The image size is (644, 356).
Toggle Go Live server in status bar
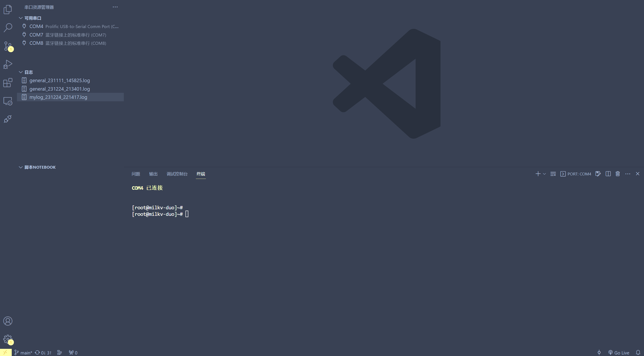click(x=619, y=353)
